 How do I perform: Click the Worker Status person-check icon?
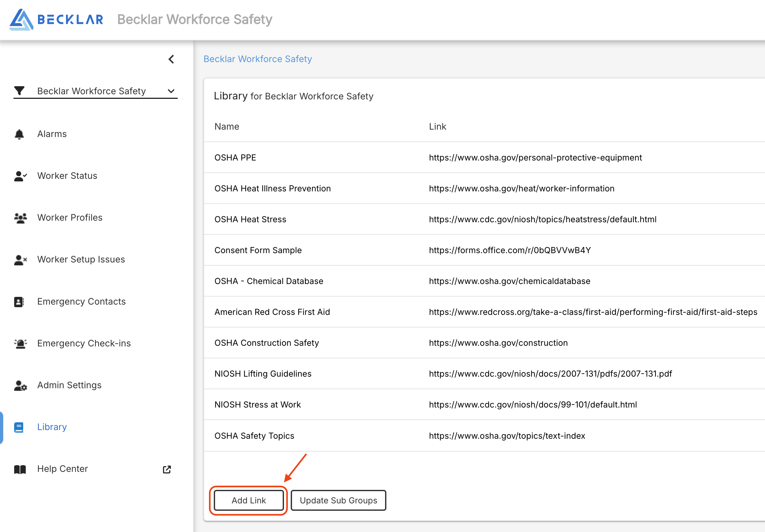click(20, 176)
